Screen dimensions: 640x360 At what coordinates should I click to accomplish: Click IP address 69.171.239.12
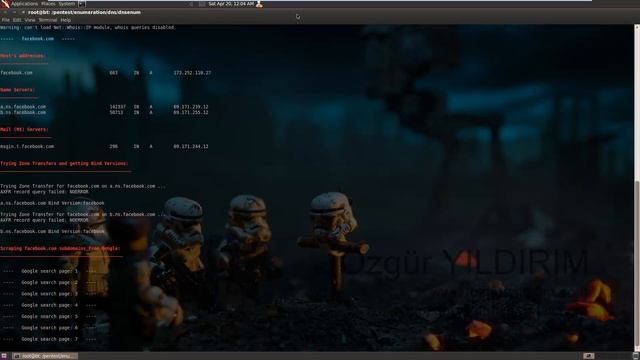[191, 107]
